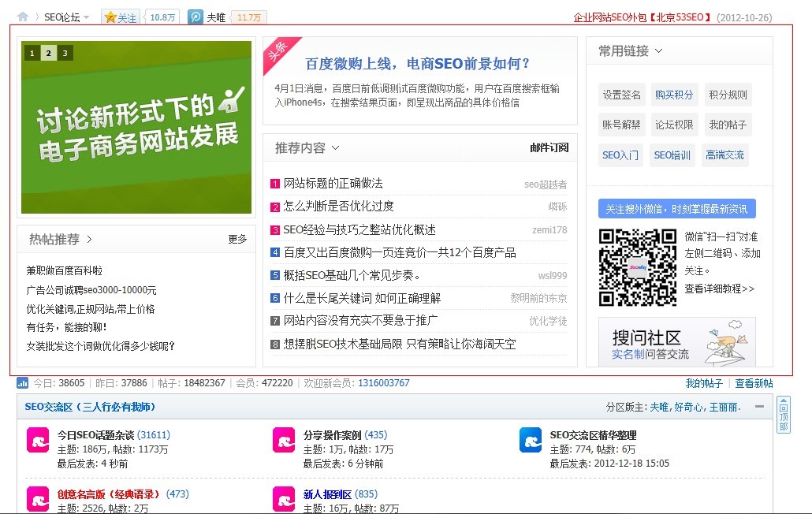Expand the 推荐内容 dropdown chevron
812x514 pixels.
[x=336, y=148]
